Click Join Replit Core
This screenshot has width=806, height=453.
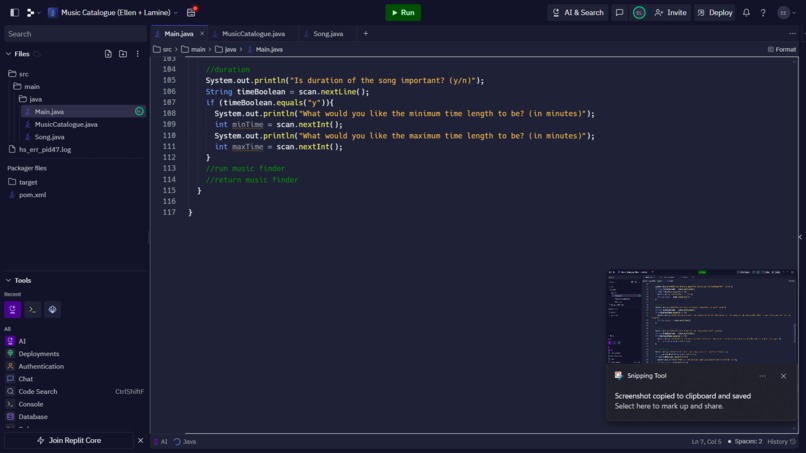68,441
